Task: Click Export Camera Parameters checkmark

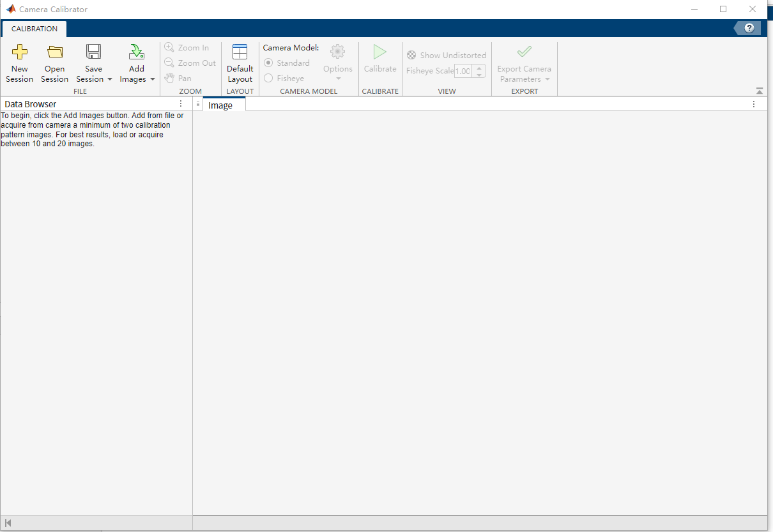Action: click(524, 52)
